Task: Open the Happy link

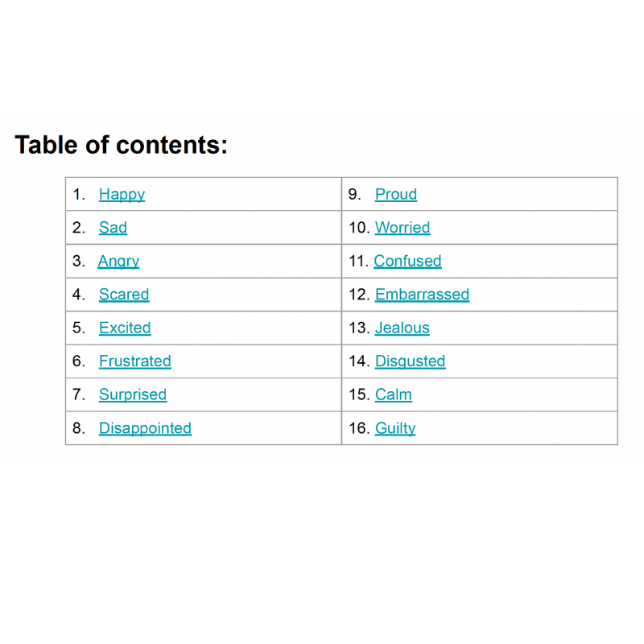Action: pyautogui.click(x=122, y=194)
